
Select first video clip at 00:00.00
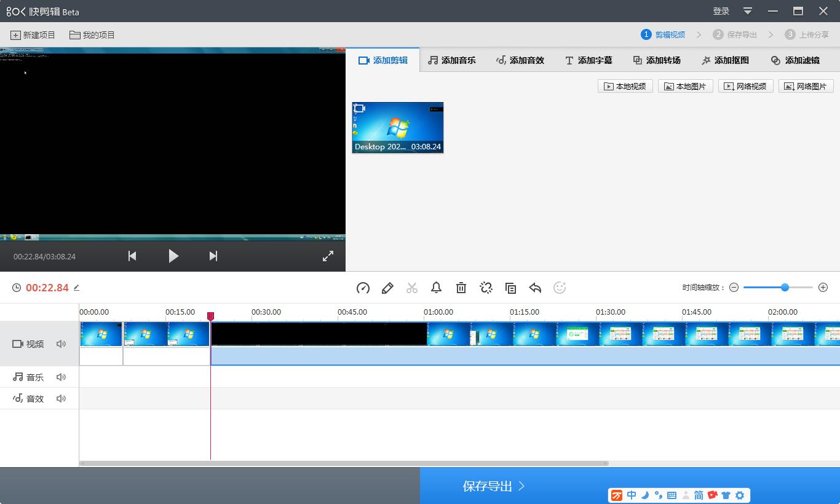pos(101,334)
